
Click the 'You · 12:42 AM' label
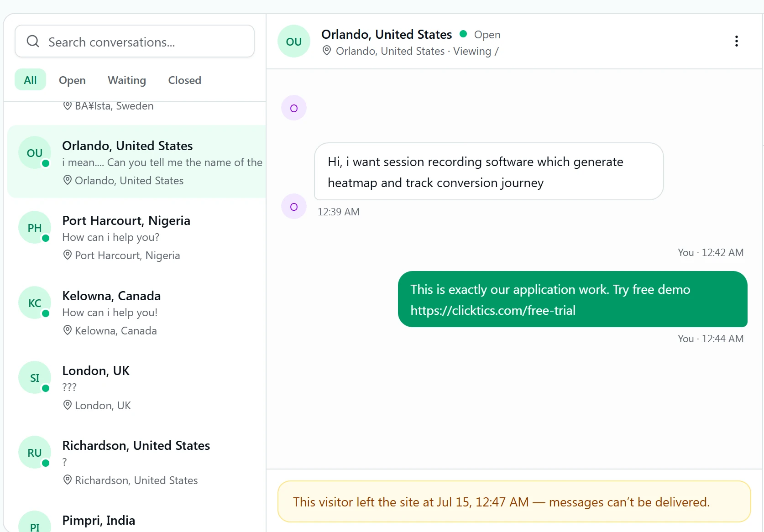711,252
